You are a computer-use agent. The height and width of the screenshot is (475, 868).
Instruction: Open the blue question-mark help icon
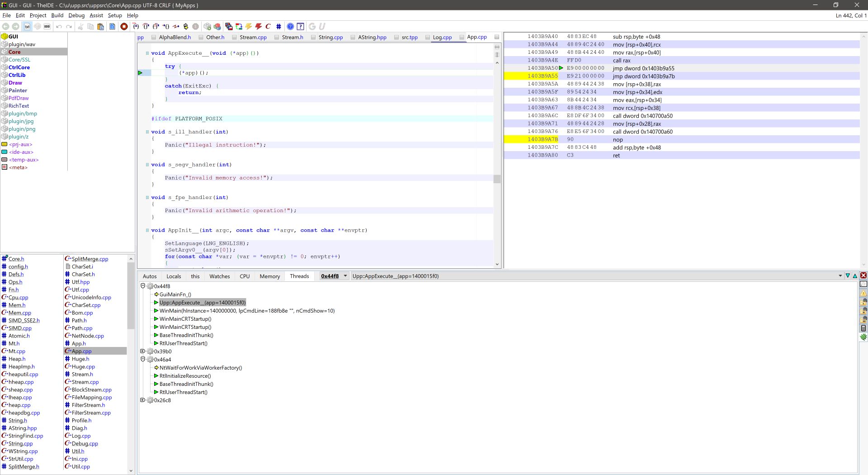(290, 27)
